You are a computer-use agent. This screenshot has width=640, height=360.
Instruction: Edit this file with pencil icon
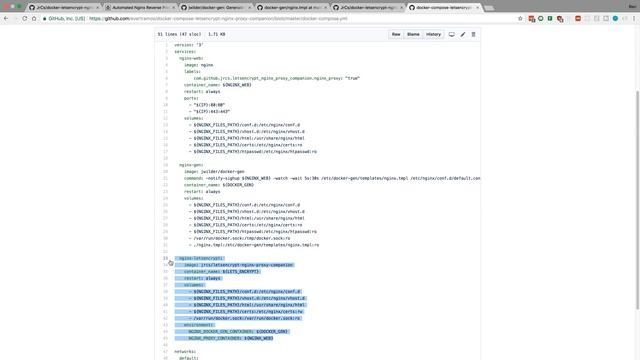(x=463, y=34)
